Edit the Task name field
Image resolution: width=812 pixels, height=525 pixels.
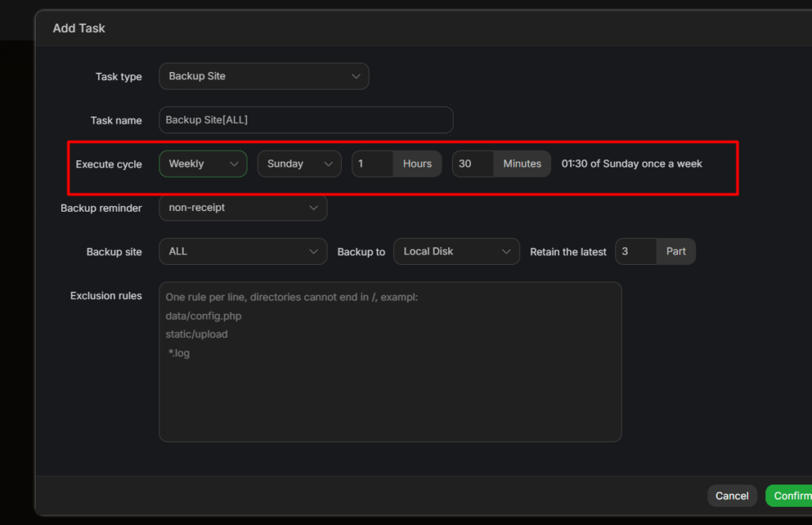pyautogui.click(x=305, y=120)
